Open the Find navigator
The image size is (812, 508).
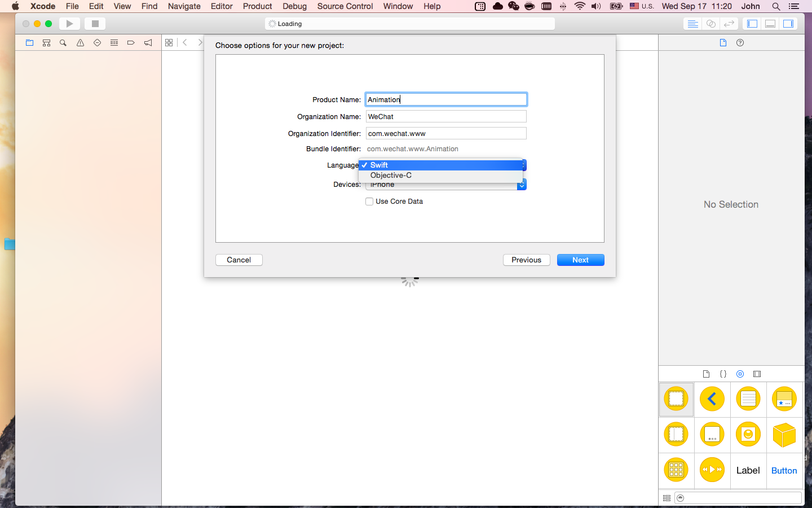click(x=63, y=42)
